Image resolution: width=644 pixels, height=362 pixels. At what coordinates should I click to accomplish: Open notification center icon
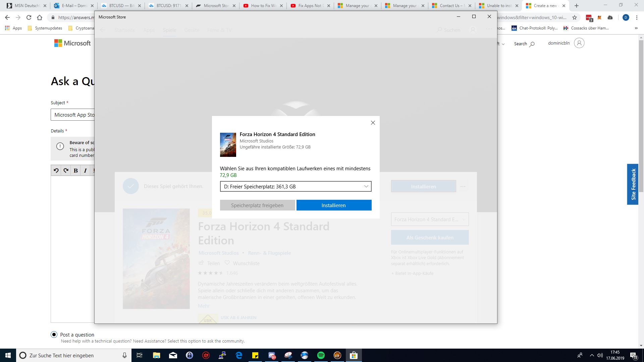point(634,356)
